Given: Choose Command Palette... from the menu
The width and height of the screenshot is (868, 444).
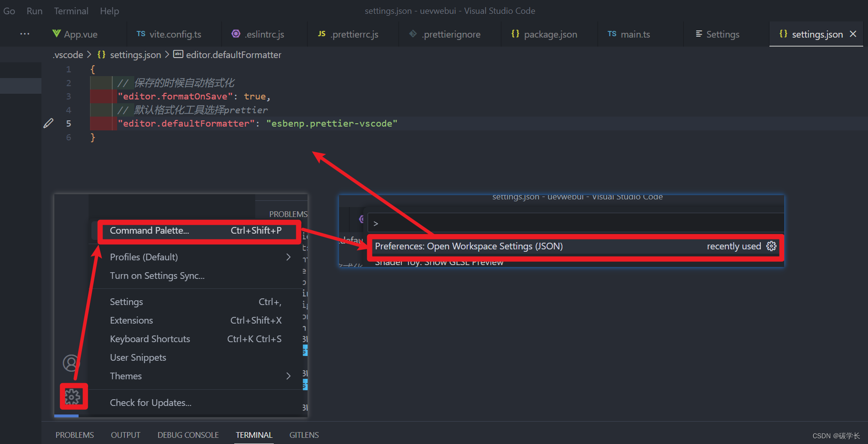Looking at the screenshot, I should (x=195, y=230).
